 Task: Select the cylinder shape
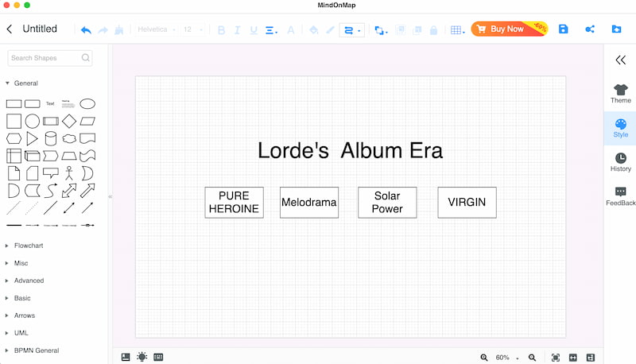click(x=51, y=138)
